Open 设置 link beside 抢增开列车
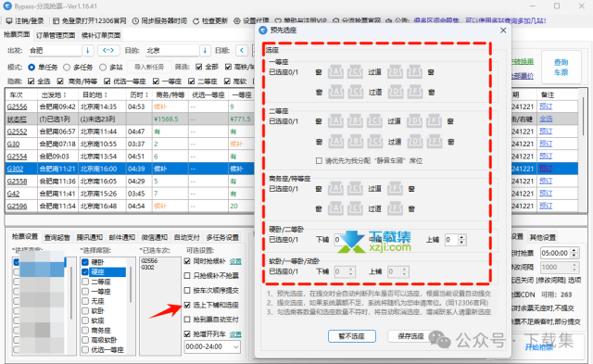The image size is (593, 364). (x=235, y=334)
